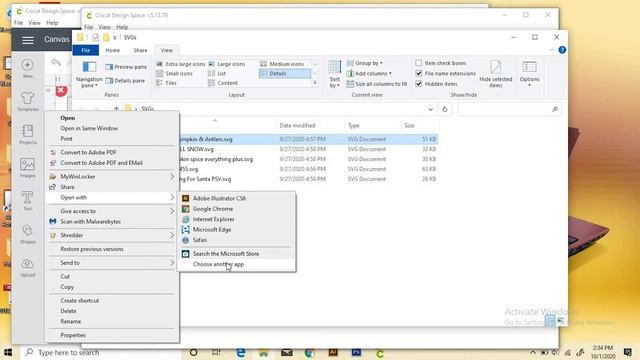Open Microsoft Edge from taskbar

tap(241, 353)
